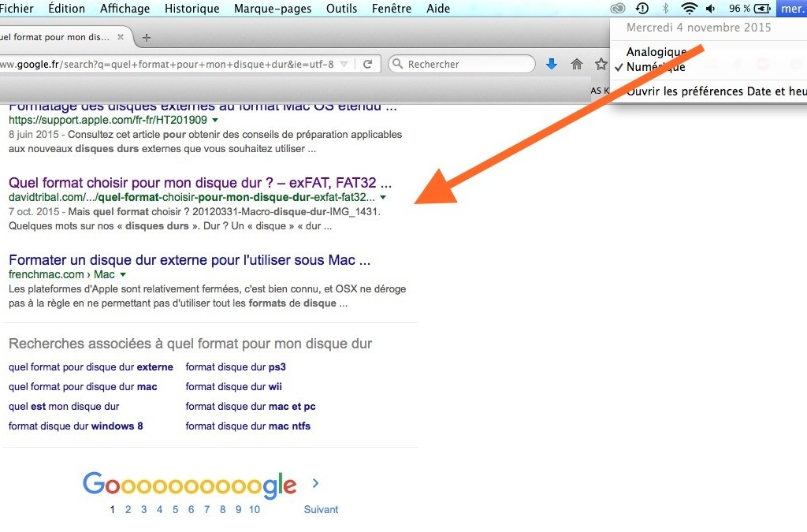Open the Outils menu
Screen dimensions: 807x532
[341, 8]
